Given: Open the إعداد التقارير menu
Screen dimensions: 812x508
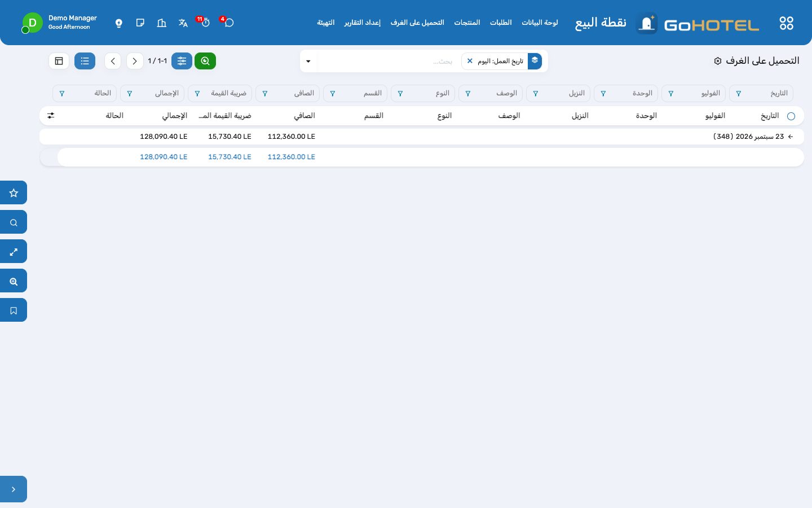Looking at the screenshot, I should pyautogui.click(x=363, y=23).
